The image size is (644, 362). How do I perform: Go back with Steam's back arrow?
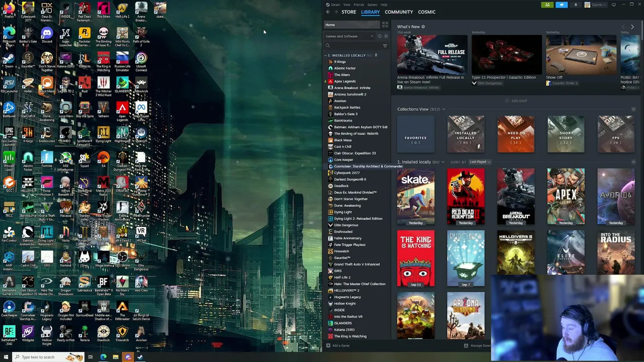(328, 12)
